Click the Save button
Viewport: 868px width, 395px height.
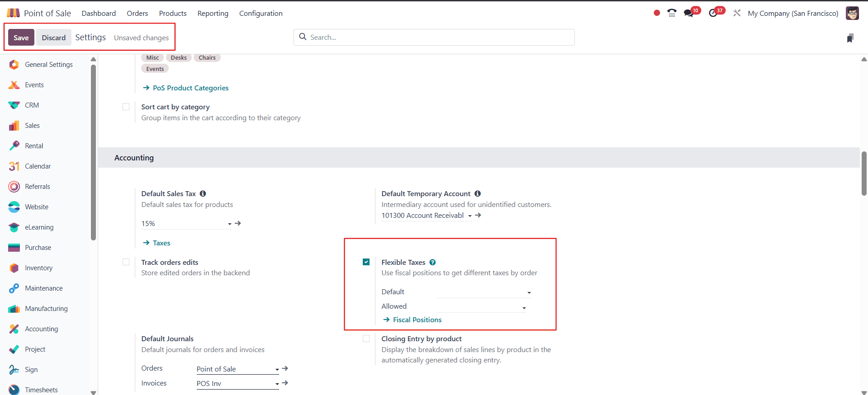(x=21, y=38)
